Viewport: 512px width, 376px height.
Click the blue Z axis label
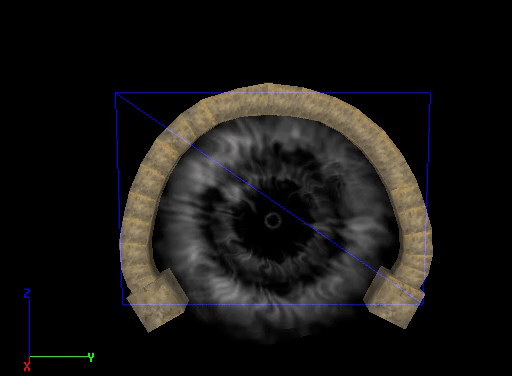(x=27, y=293)
